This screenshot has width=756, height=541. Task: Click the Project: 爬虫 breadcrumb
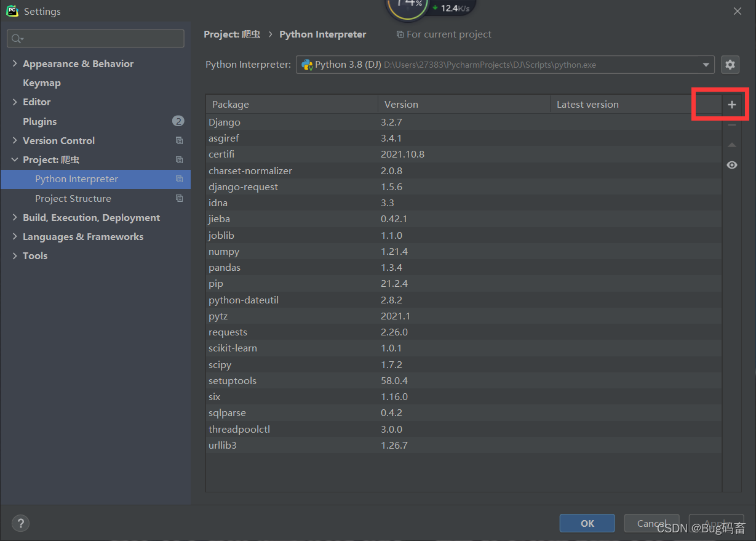(232, 34)
